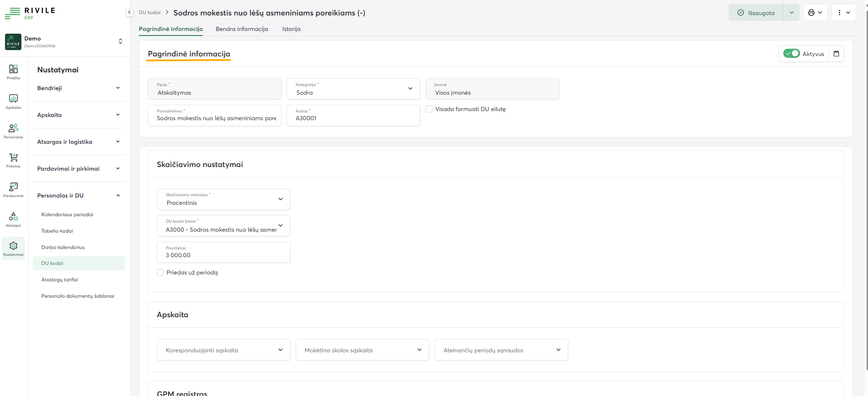This screenshot has height=396, width=868.
Task: Expand the Koresponduojanti sąskaita dropdown
Action: (223, 350)
